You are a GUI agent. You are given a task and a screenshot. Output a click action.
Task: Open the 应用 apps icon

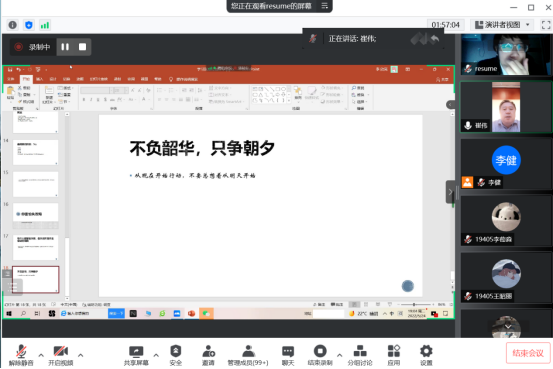[394, 355]
